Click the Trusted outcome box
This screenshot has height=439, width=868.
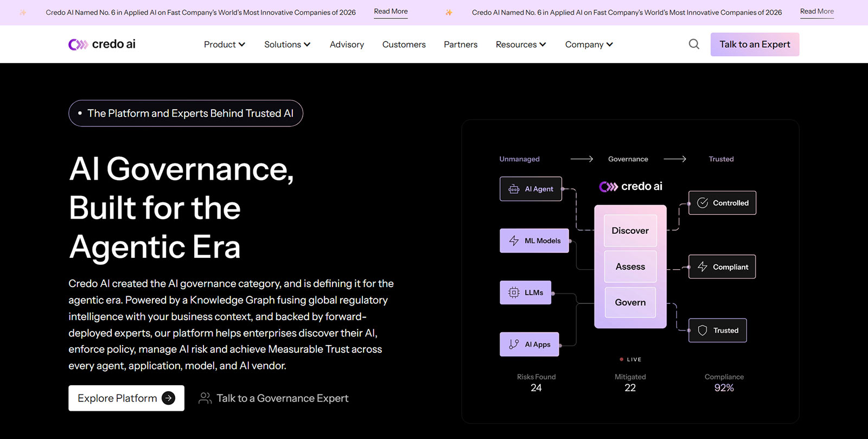tap(718, 330)
